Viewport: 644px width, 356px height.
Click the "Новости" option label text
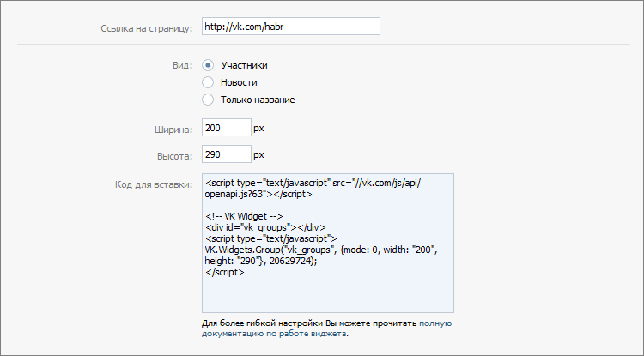[239, 81]
